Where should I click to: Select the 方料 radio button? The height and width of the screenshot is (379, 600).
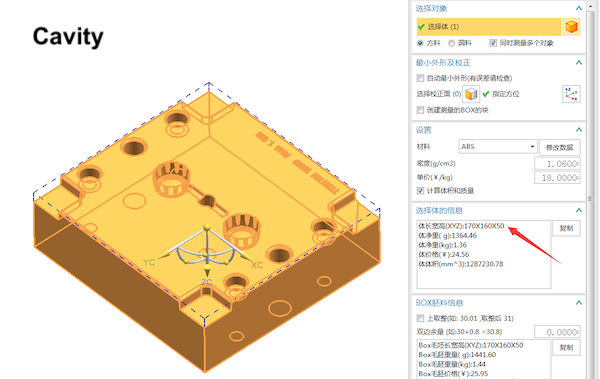tap(421, 43)
